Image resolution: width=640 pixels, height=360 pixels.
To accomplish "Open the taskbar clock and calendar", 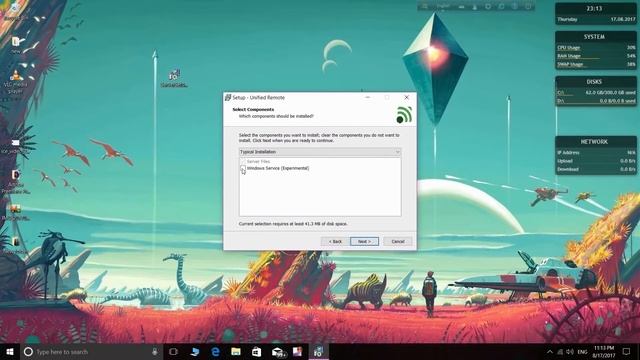I will tap(604, 351).
